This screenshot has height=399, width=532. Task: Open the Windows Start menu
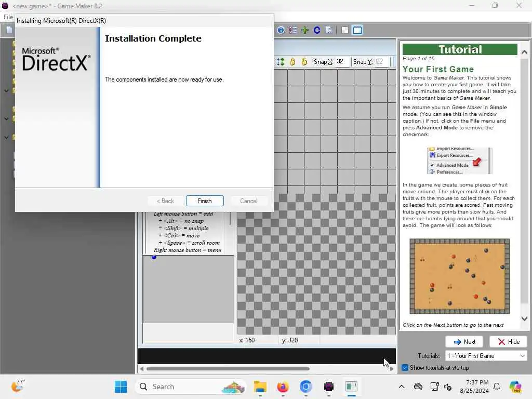(121, 387)
